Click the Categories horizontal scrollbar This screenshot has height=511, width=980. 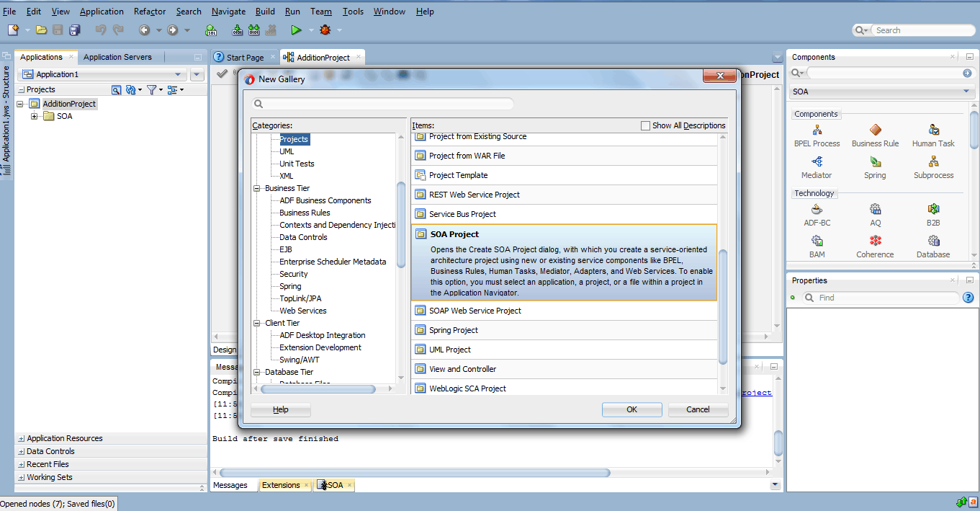coord(318,389)
